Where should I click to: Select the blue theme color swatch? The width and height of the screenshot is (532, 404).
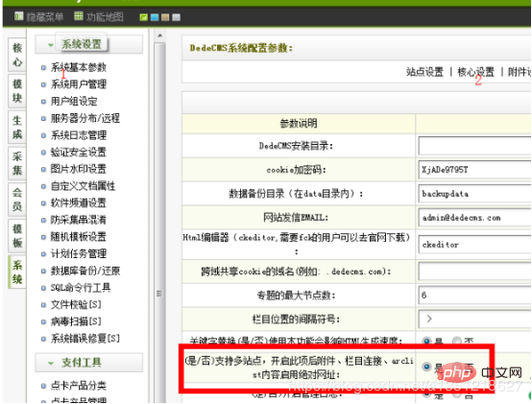point(155,17)
